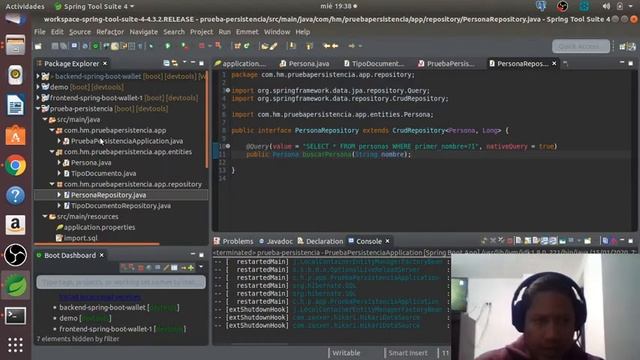Open Chrome from the Ubuntu dock
The height and width of the screenshot is (360, 640).
tap(15, 165)
